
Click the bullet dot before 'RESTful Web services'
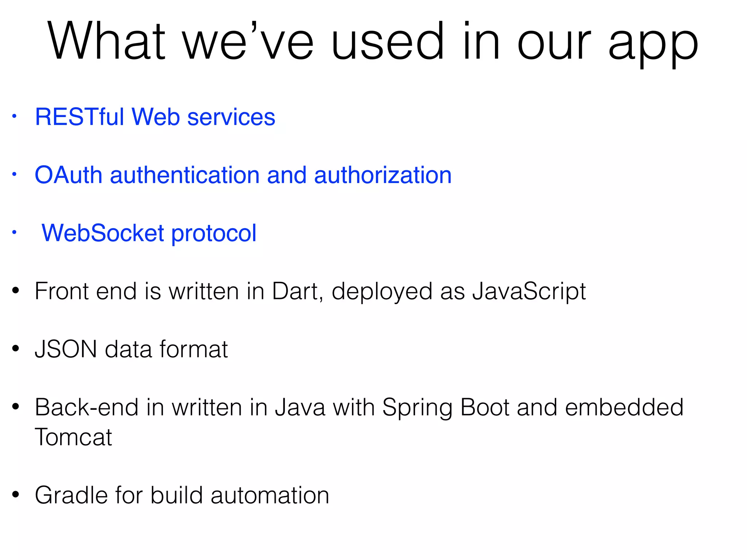coord(14,117)
